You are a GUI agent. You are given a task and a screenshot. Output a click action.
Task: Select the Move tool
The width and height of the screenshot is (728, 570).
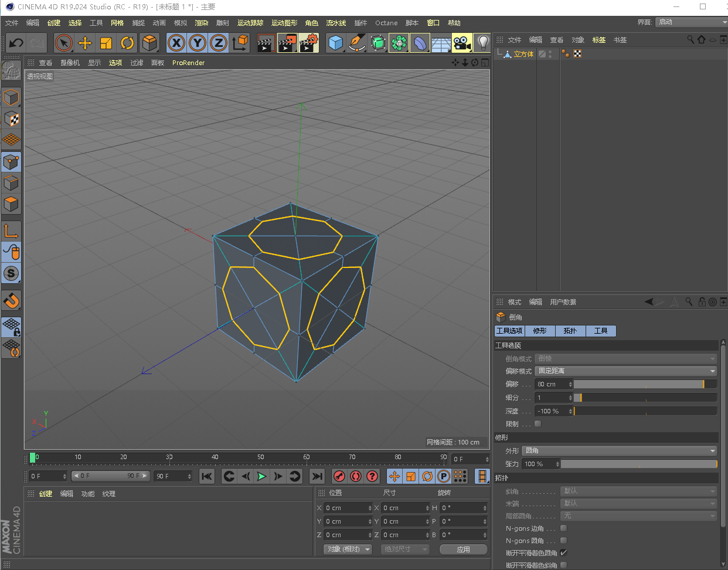pyautogui.click(x=85, y=43)
